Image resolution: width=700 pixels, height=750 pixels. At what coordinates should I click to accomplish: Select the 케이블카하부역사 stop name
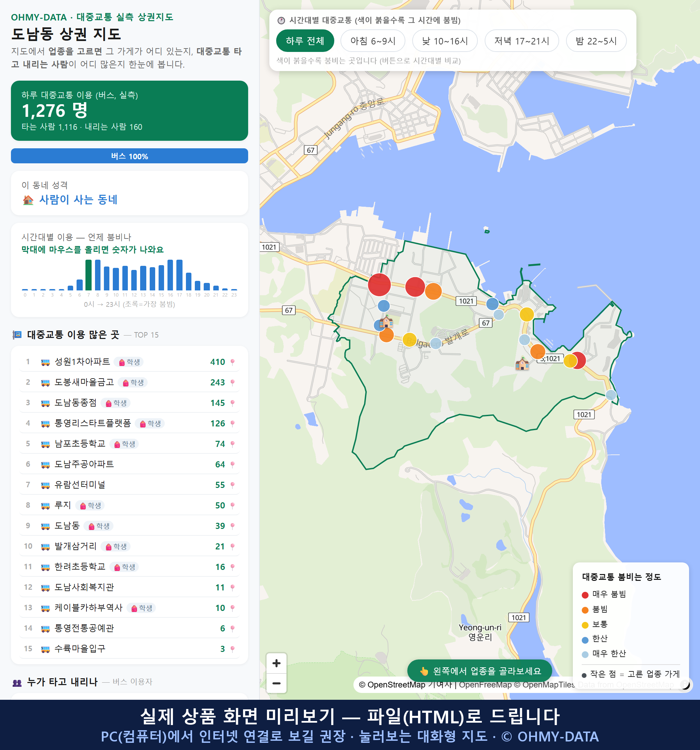coord(89,608)
